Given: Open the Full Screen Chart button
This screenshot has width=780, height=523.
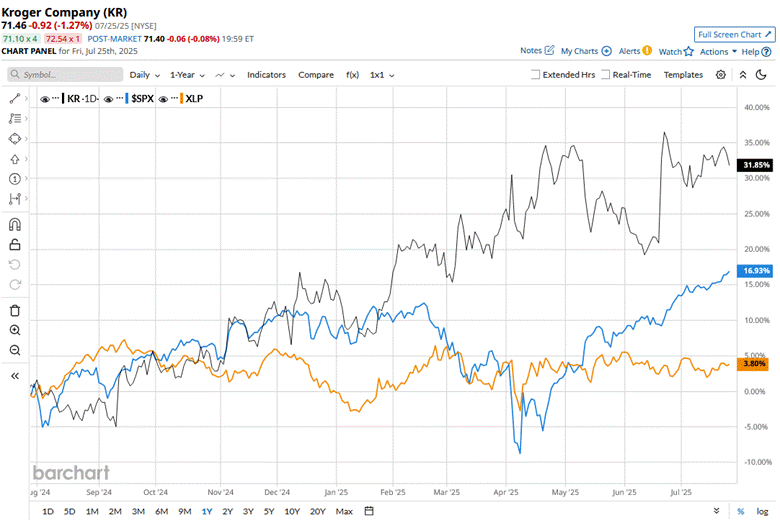Looking at the screenshot, I should point(734,34).
